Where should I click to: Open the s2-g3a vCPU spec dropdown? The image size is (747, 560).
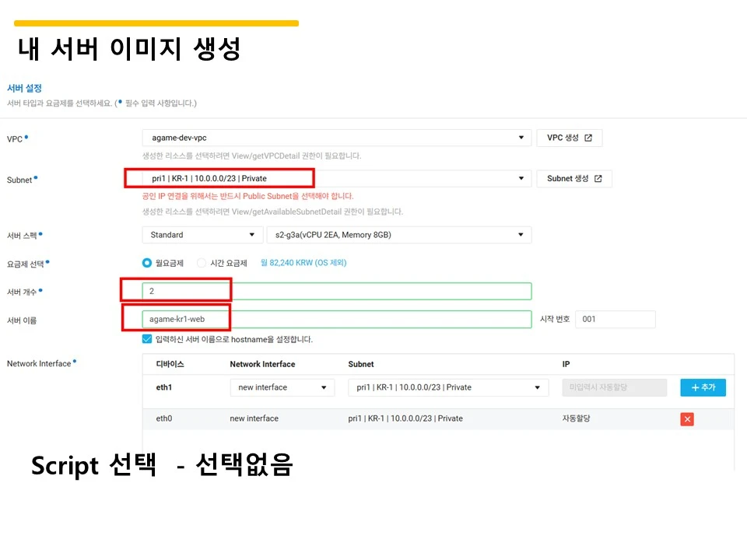point(399,234)
